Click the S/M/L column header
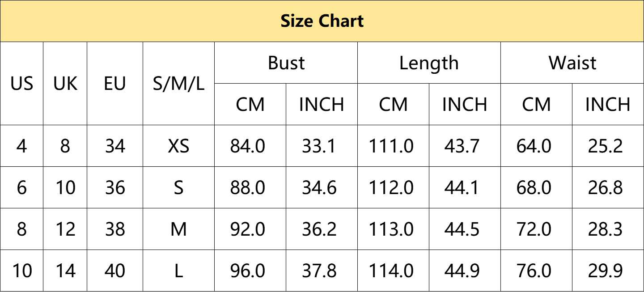 (x=178, y=84)
